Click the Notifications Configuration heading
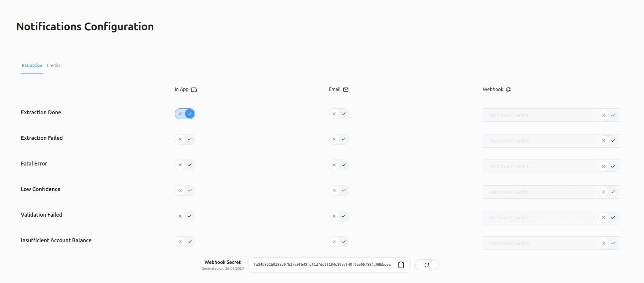Image resolution: width=644 pixels, height=283 pixels. (x=85, y=26)
